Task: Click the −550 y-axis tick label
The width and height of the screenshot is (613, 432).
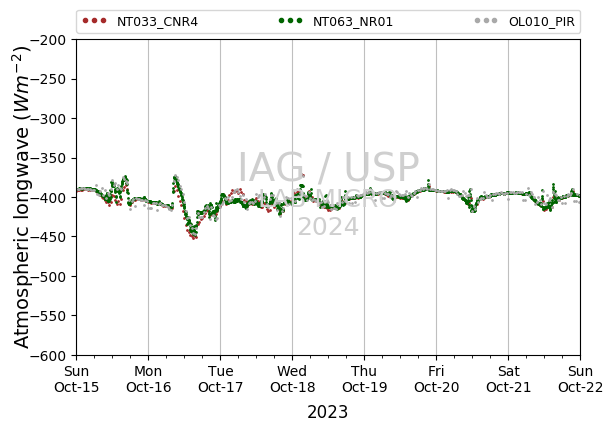Action: click(50, 316)
